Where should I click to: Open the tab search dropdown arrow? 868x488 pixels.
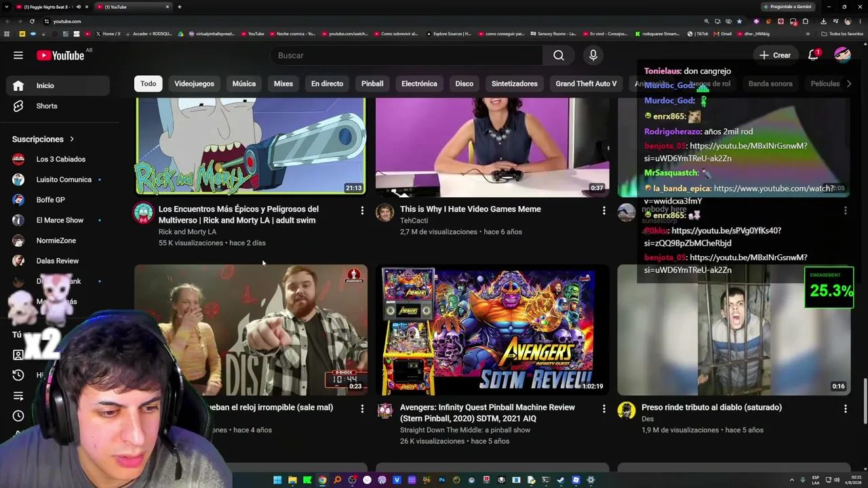[x=7, y=7]
